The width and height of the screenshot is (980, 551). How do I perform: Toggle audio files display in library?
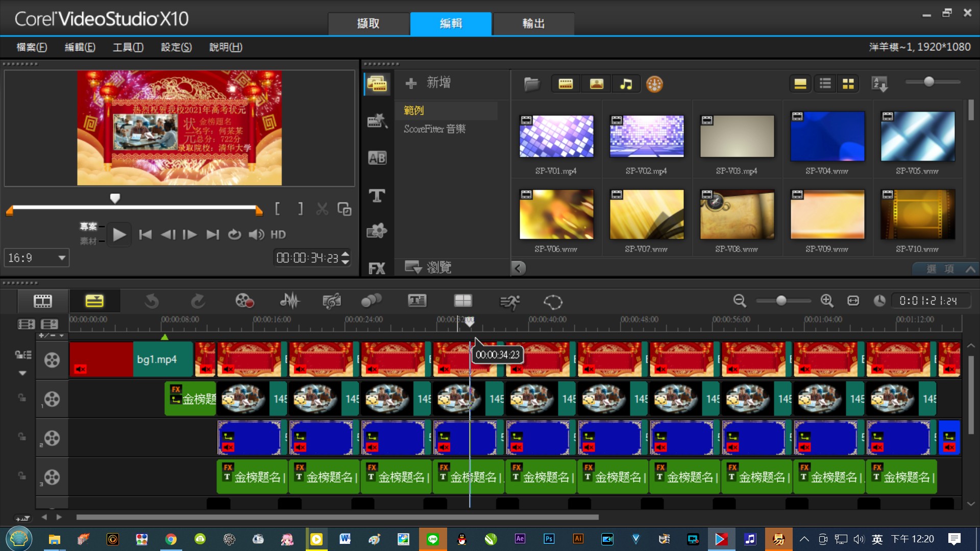point(626,84)
